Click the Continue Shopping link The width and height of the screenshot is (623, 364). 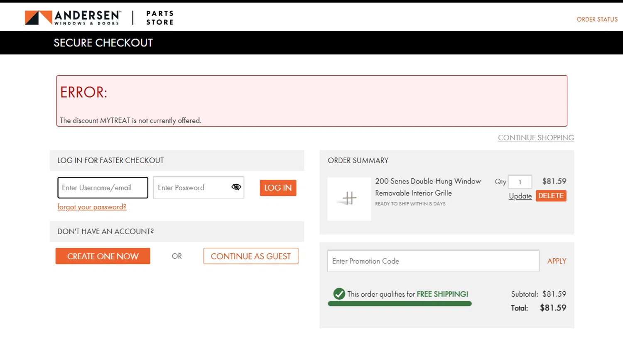536,138
